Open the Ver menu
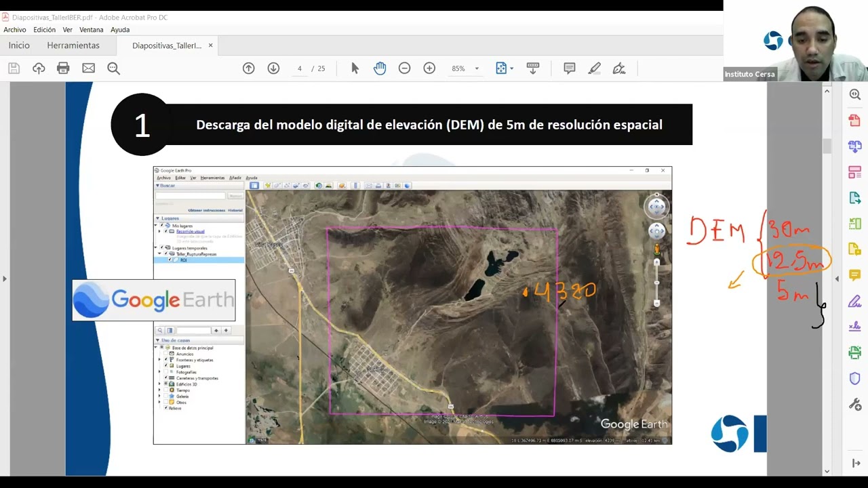 (x=68, y=30)
